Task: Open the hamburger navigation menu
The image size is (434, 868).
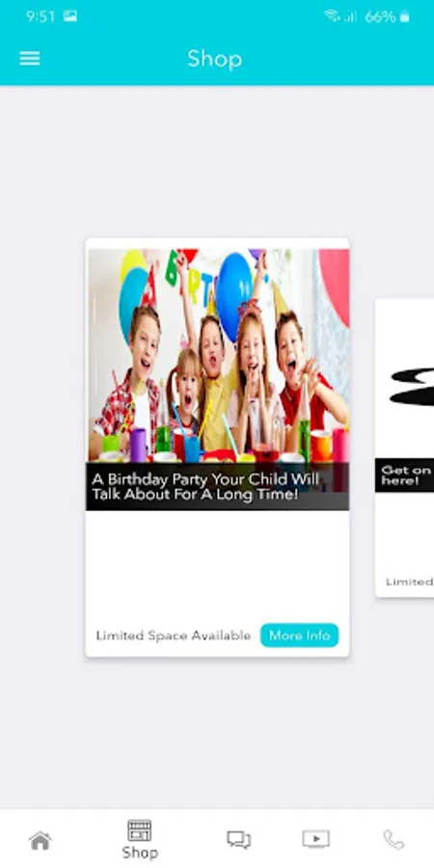Action: coord(29,58)
